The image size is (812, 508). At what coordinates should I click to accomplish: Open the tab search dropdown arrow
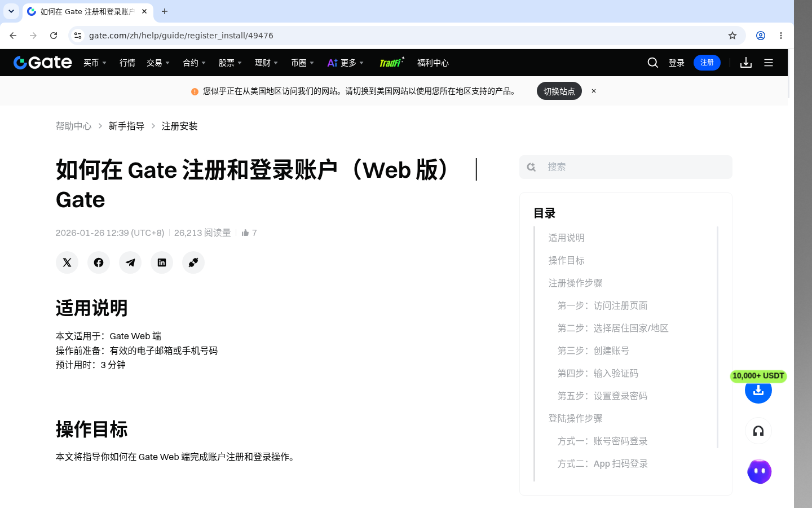point(11,11)
